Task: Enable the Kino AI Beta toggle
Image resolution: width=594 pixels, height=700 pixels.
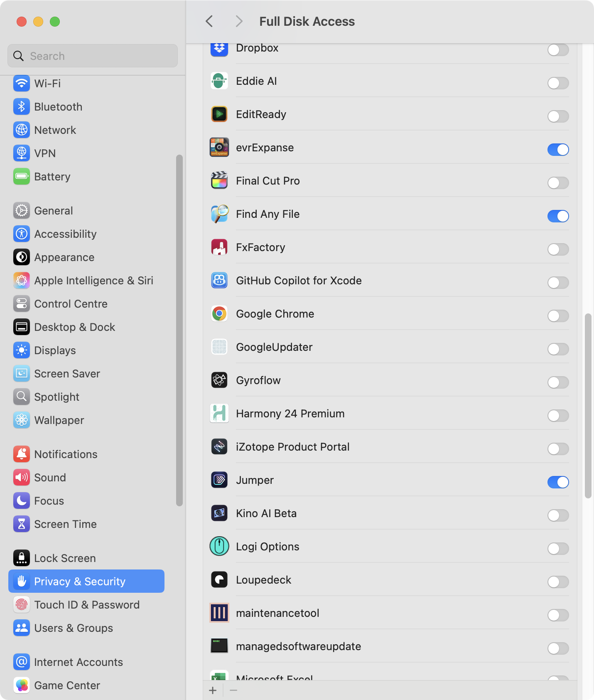Action: pos(558,515)
